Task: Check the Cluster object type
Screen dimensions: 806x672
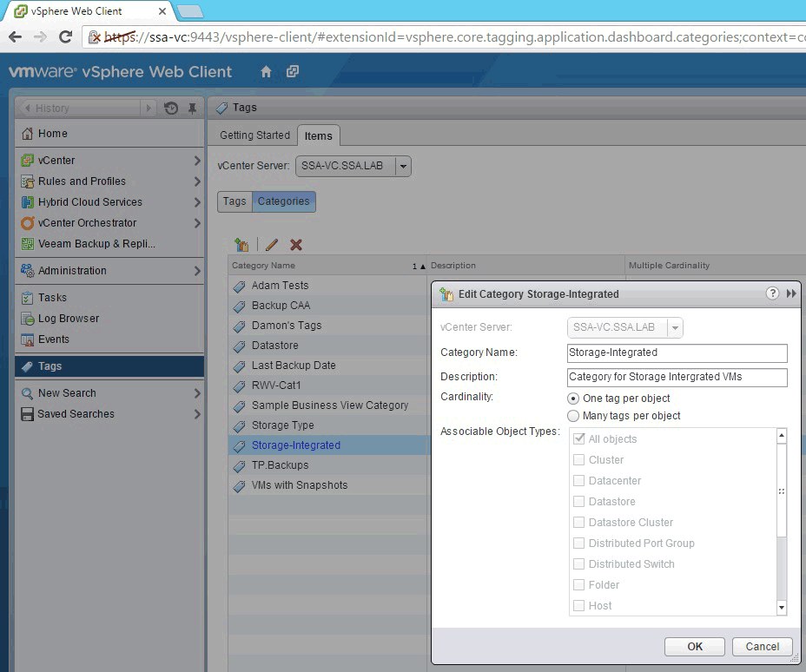Action: tap(578, 459)
